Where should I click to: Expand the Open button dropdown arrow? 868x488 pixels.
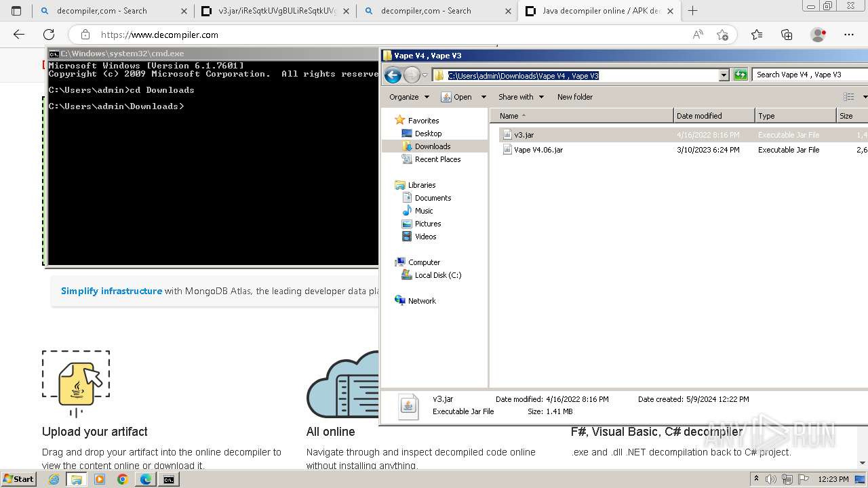tap(484, 97)
